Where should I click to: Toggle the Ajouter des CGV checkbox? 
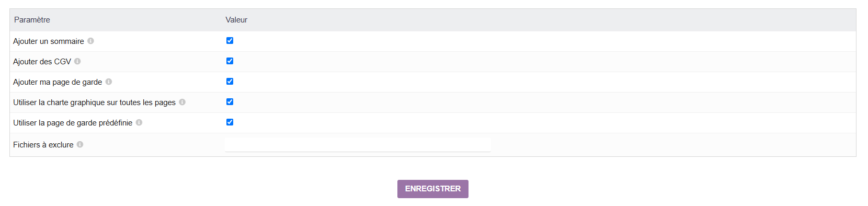click(x=230, y=61)
